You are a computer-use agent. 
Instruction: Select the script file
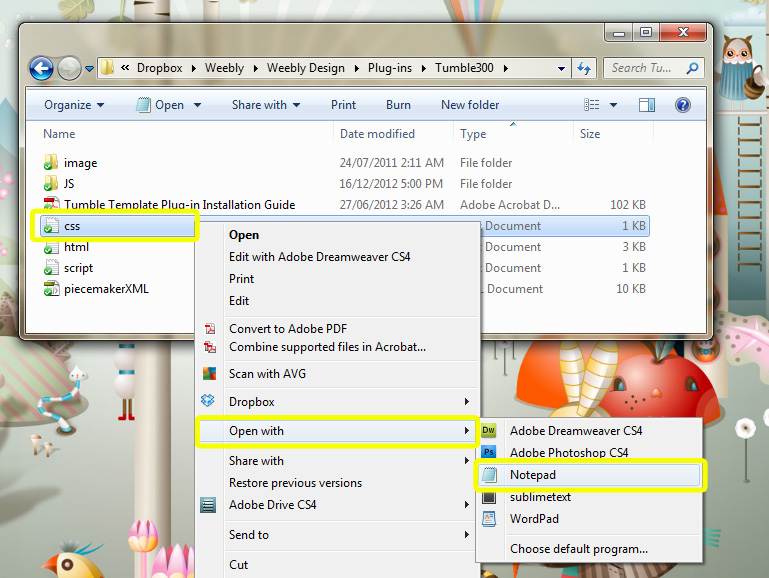[78, 268]
